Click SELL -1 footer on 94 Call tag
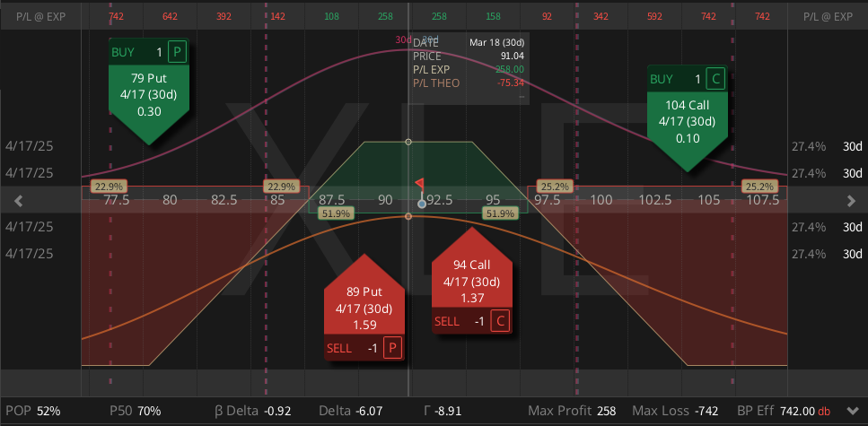 coord(472,321)
